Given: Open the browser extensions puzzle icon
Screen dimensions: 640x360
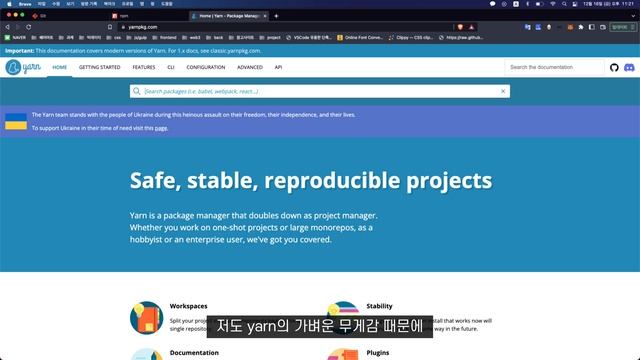Looking at the screenshot, I should pos(581,27).
